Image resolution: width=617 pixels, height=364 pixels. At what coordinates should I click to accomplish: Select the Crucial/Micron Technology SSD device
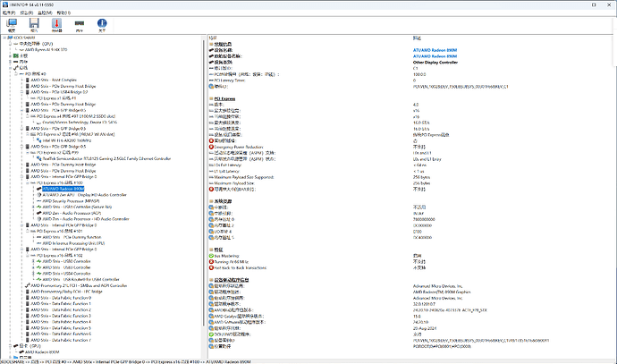tap(82, 122)
